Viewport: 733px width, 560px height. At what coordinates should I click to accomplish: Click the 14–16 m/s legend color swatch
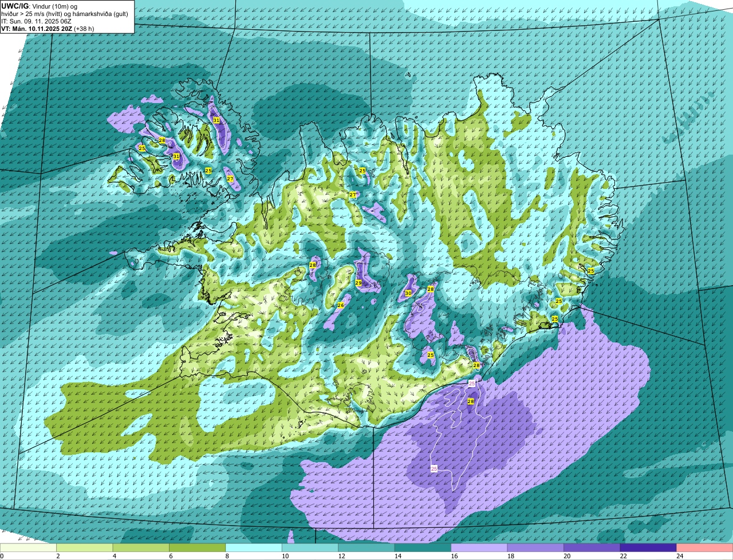(x=423, y=547)
